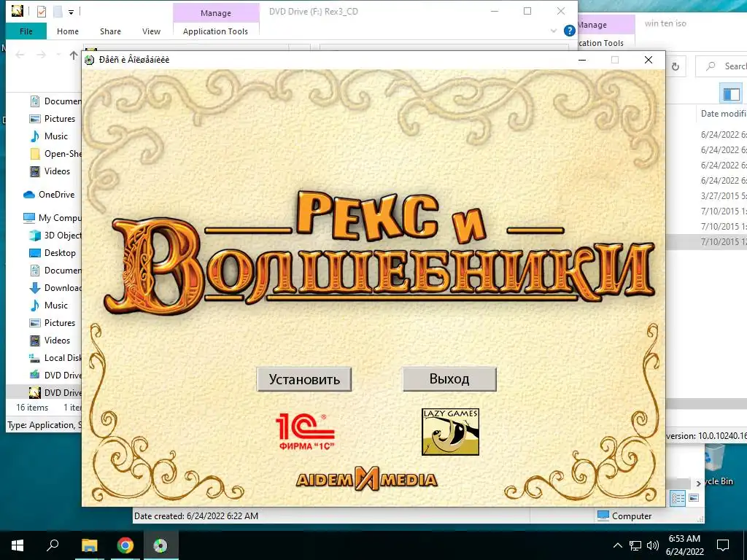Click the network status tray icon
This screenshot has height=560, width=747.
coord(635,545)
